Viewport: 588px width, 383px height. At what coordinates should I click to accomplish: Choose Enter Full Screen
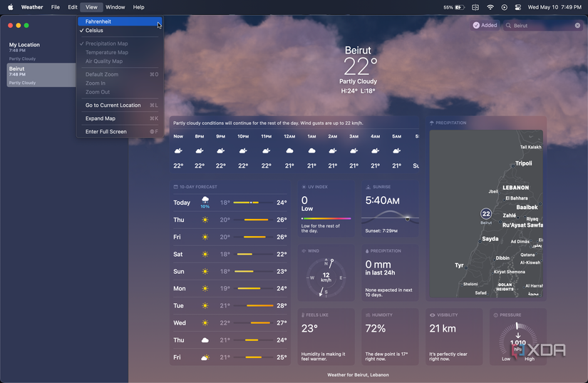tap(120, 132)
